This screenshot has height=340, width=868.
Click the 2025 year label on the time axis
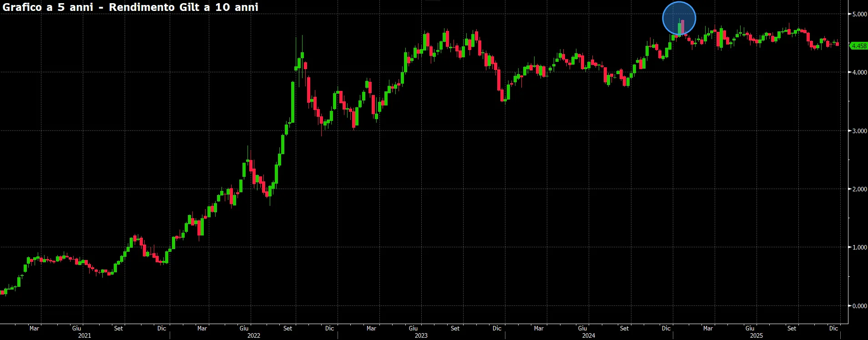pos(757,335)
